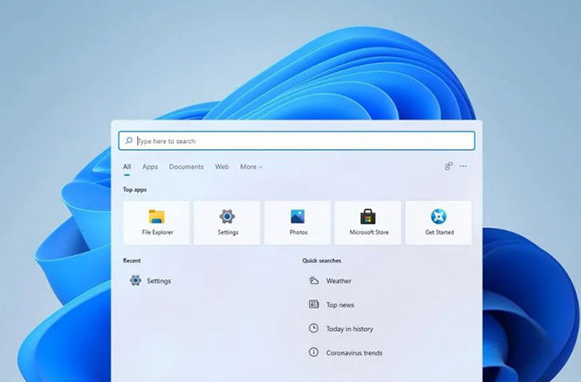Screen dimensions: 581x382
Task: Open the three-dots options menu
Action: pos(463,166)
